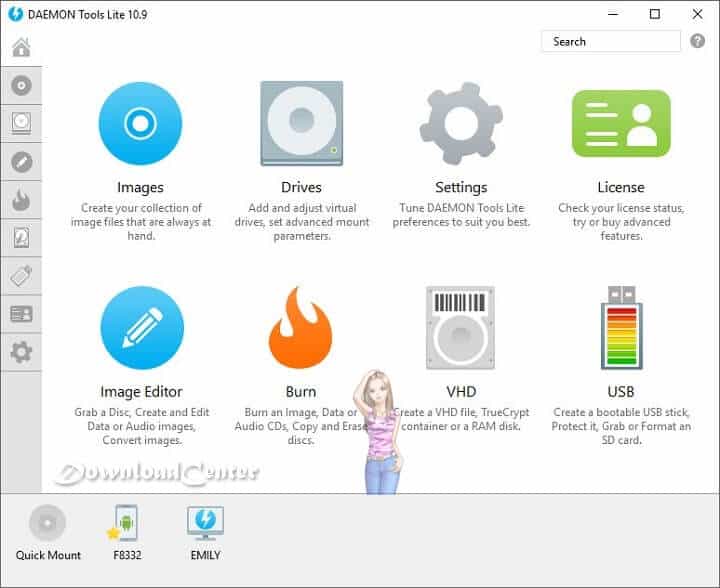Image resolution: width=720 pixels, height=588 pixels.
Task: Click "Tune DAEMON Tools Lite preferences" description
Action: (461, 215)
